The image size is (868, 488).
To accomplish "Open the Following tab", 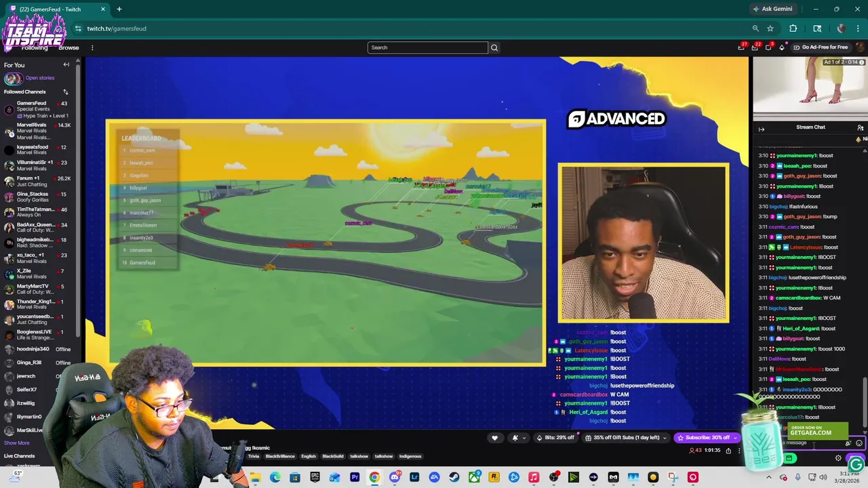I will [35, 48].
